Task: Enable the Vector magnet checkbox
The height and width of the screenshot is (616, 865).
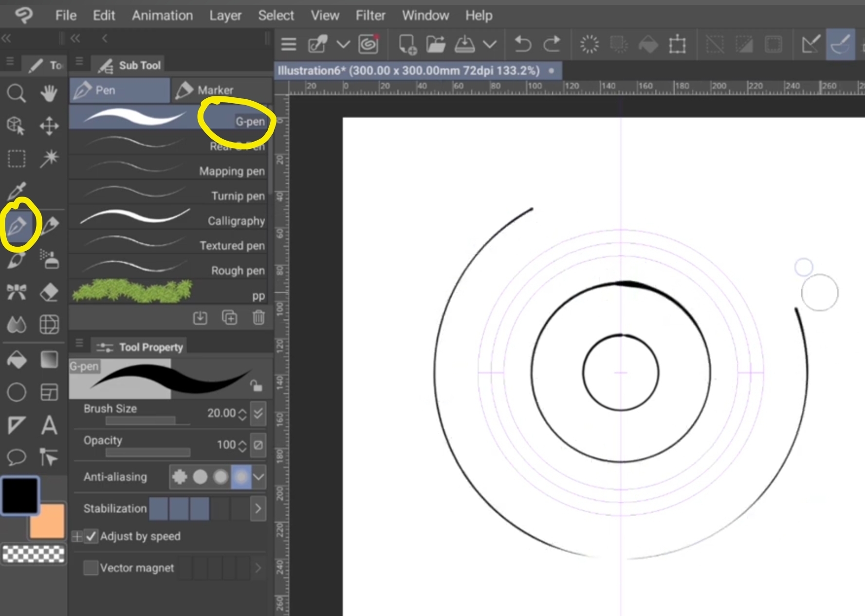Action: click(91, 568)
